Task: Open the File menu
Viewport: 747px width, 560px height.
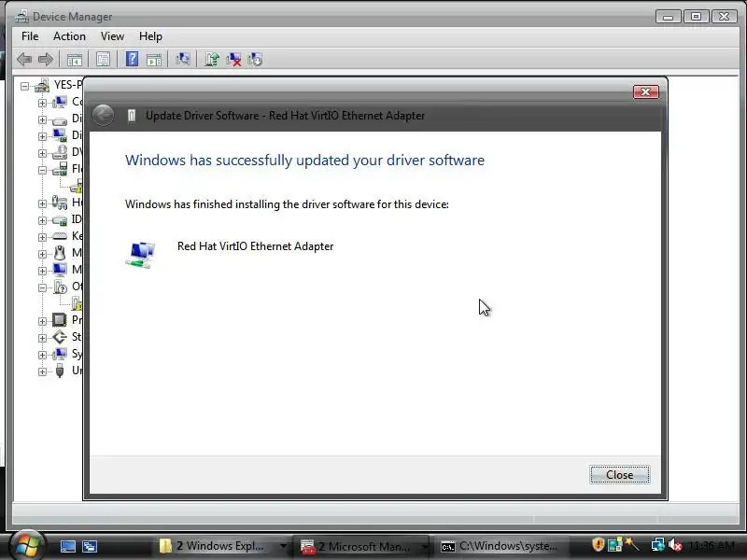Action: 30,36
